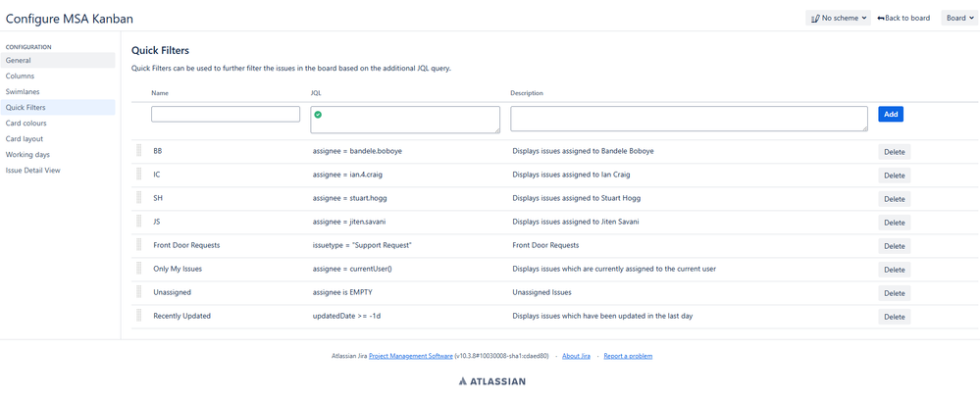Grab the drag handle for BB filter
The height and width of the screenshot is (402, 980).
(139, 151)
